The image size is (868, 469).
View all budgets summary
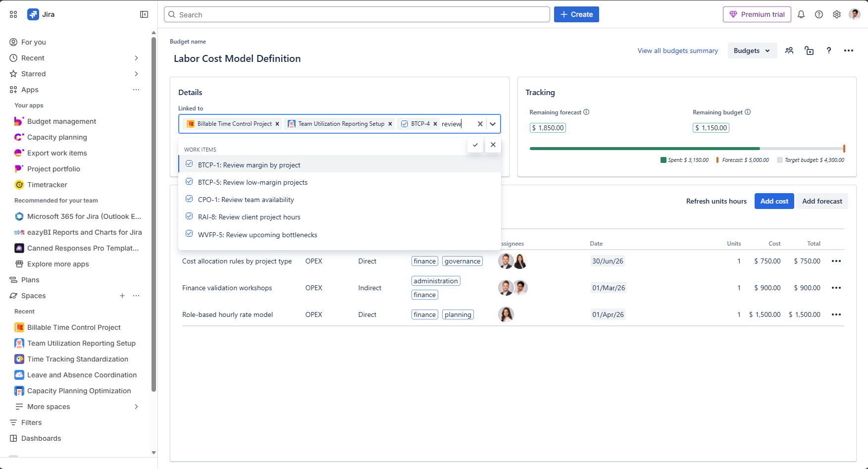677,51
